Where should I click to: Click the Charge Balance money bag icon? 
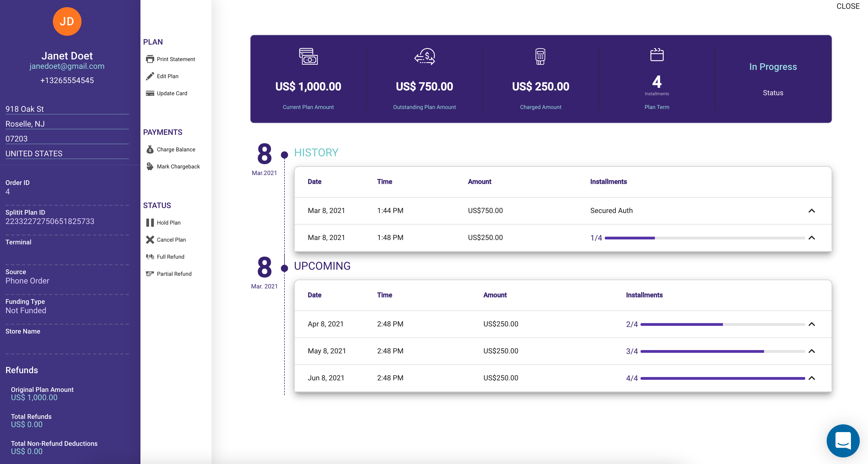click(150, 149)
